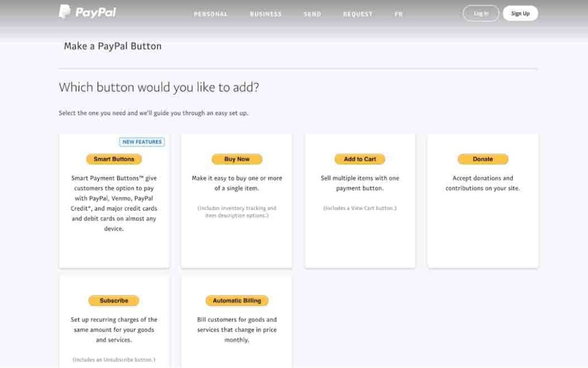Switch language with the FR link
Screen dimensions: 588x368
click(x=399, y=14)
